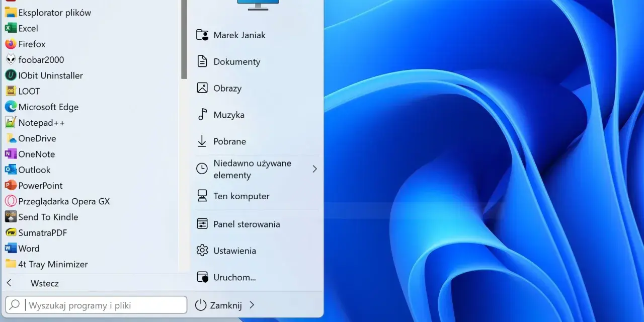Click the Send To Kindle program name
644x322 pixels.
pos(48,217)
